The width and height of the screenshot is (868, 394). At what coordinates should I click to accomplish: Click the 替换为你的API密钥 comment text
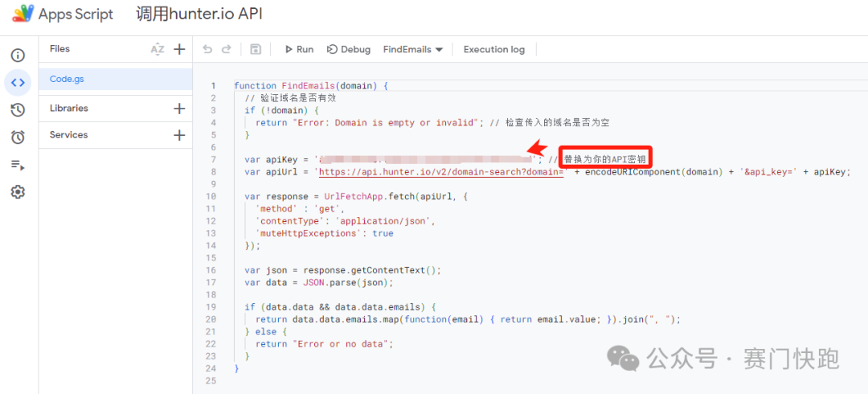(606, 159)
